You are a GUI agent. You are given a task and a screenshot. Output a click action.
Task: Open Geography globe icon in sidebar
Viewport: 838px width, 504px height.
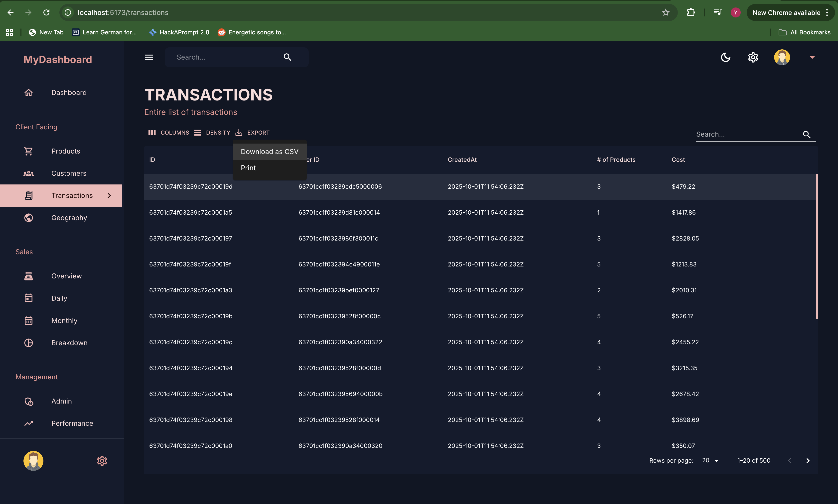coord(28,218)
